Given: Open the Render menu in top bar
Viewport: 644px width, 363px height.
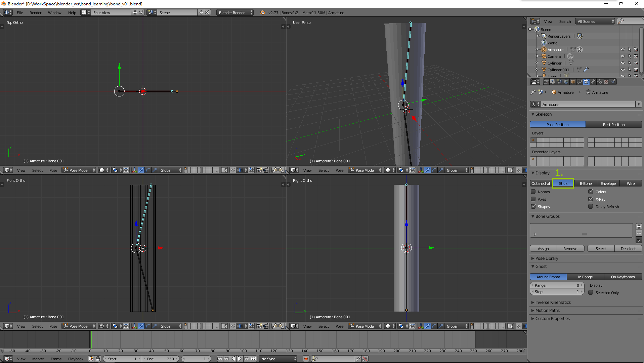Looking at the screenshot, I should point(35,12).
